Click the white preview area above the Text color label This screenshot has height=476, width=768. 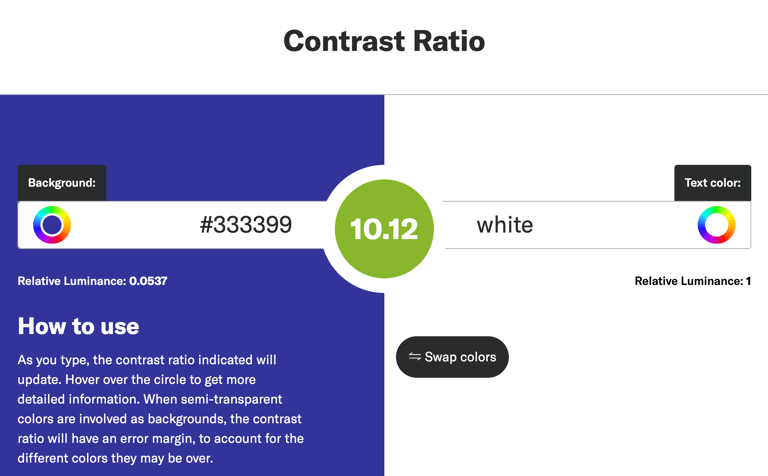point(576,130)
